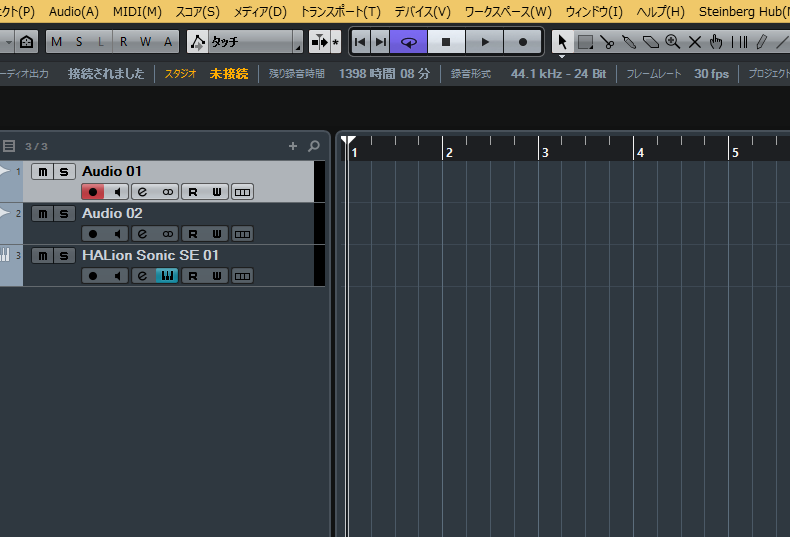The height and width of the screenshot is (537, 790).
Task: Open the メディア(D) menu
Action: pos(260,11)
